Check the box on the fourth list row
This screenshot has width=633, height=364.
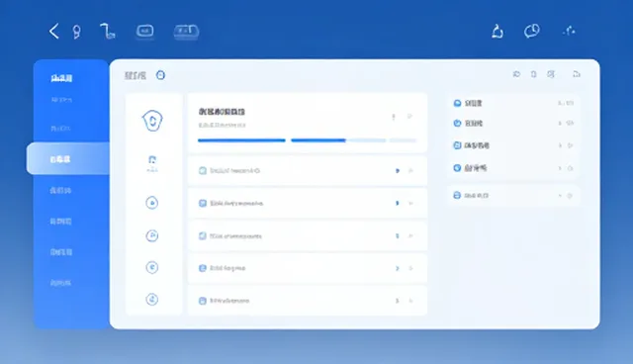(x=203, y=268)
